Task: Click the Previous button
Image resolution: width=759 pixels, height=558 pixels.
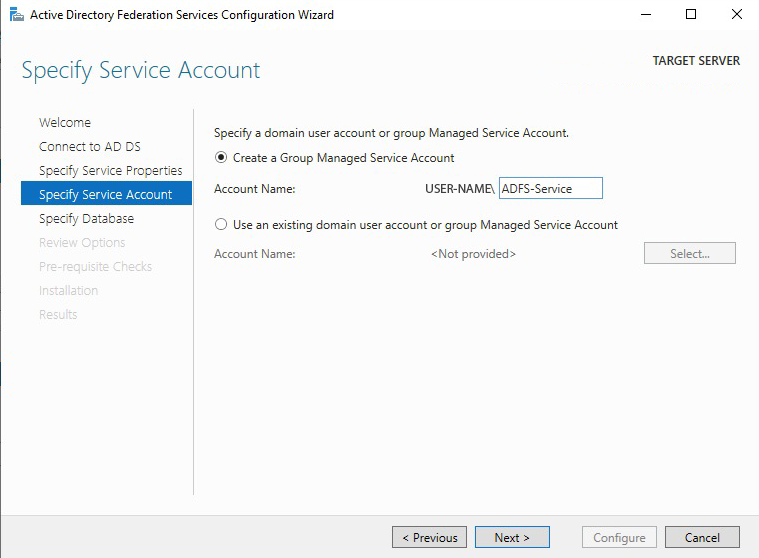Action: pos(429,537)
